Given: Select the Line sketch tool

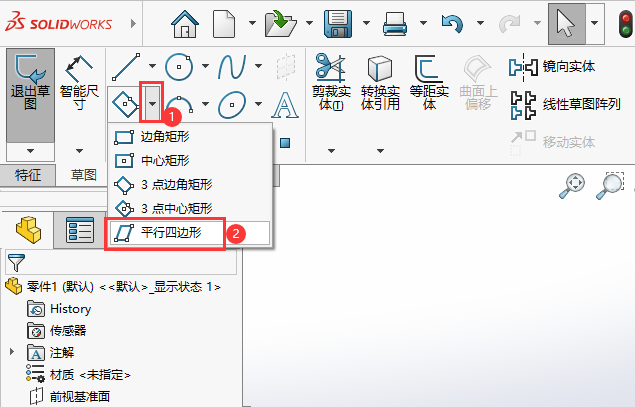Looking at the screenshot, I should [x=126, y=67].
